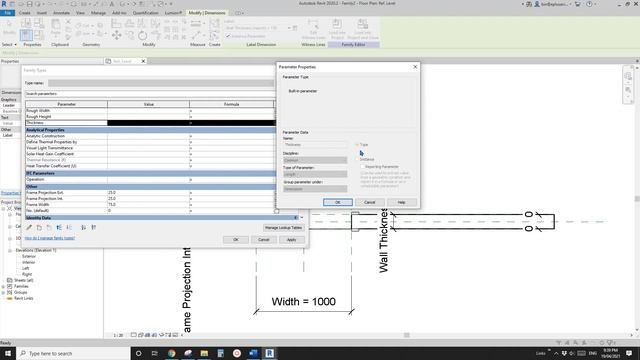Click the Rotate tool in Modify panel
640x360 pixels.
pyautogui.click(x=142, y=36)
